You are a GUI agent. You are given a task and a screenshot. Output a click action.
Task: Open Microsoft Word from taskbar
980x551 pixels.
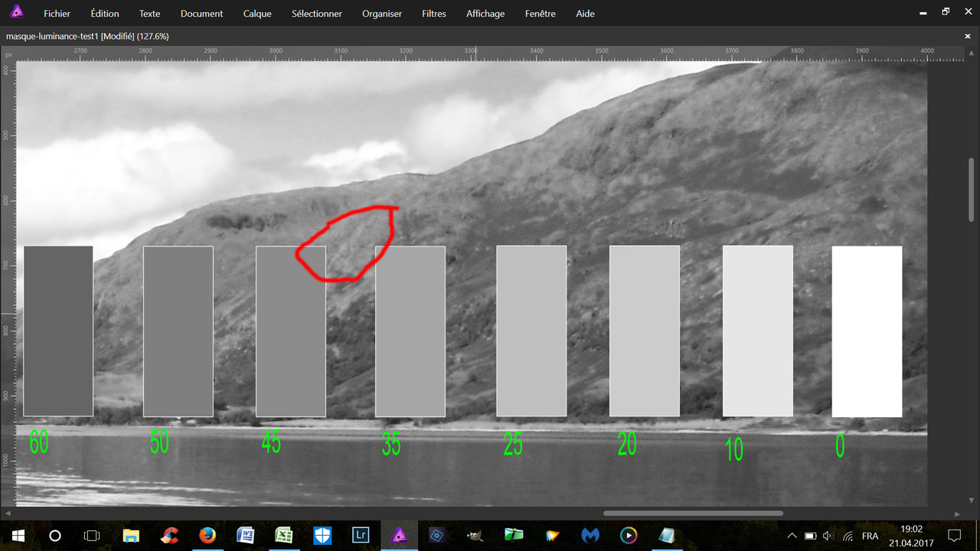(x=246, y=536)
